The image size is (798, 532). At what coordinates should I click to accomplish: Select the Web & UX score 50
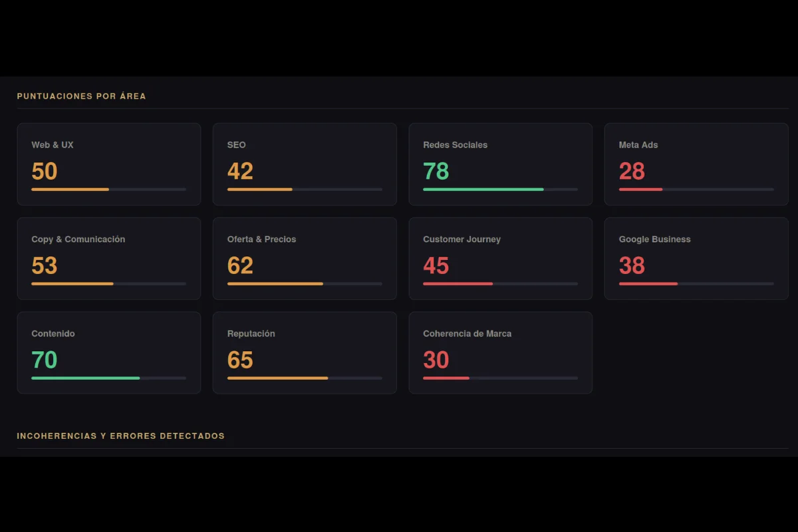45,172
